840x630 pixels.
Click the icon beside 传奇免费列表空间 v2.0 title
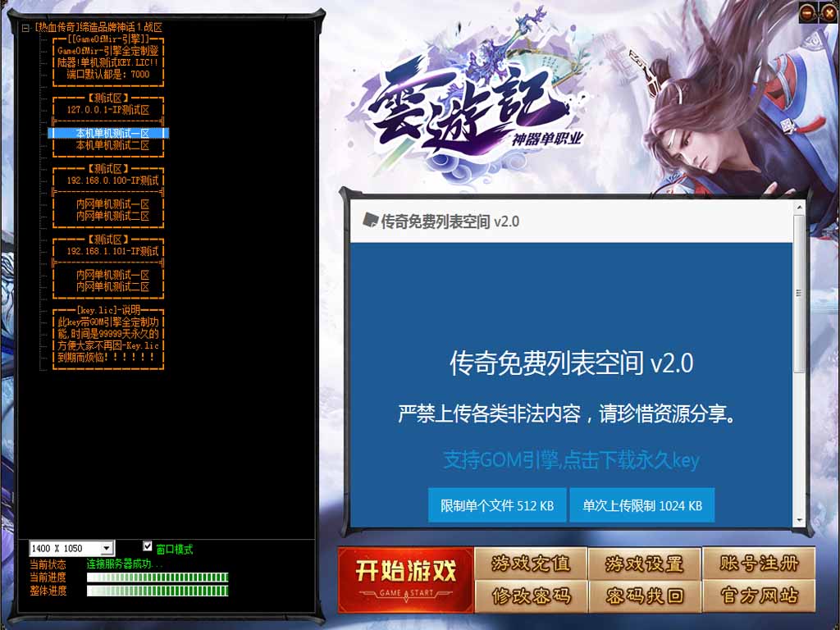click(369, 221)
